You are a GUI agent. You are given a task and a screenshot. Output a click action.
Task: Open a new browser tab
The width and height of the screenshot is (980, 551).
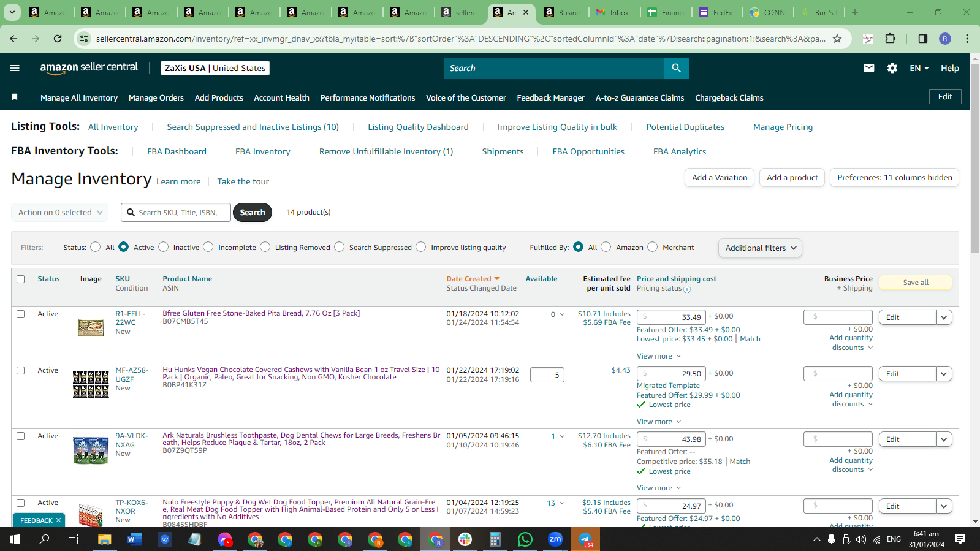point(855,12)
